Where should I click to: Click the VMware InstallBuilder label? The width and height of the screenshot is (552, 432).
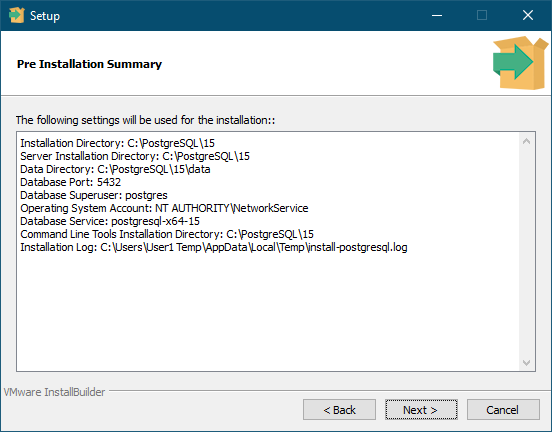tap(54, 392)
